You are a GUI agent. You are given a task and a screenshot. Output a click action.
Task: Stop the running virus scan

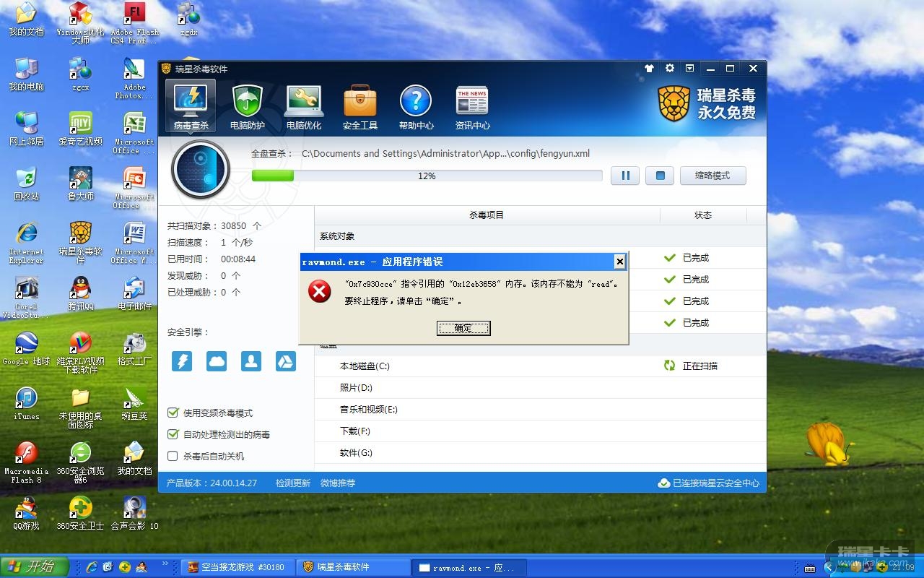pos(660,176)
